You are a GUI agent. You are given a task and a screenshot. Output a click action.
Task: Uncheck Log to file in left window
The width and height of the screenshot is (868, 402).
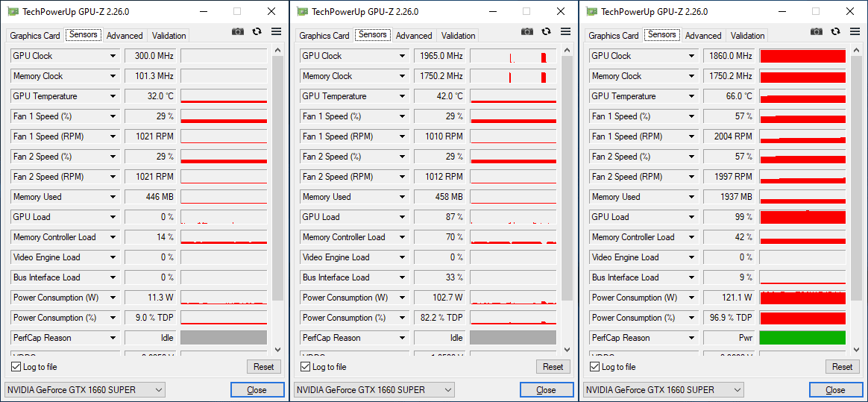pos(16,367)
